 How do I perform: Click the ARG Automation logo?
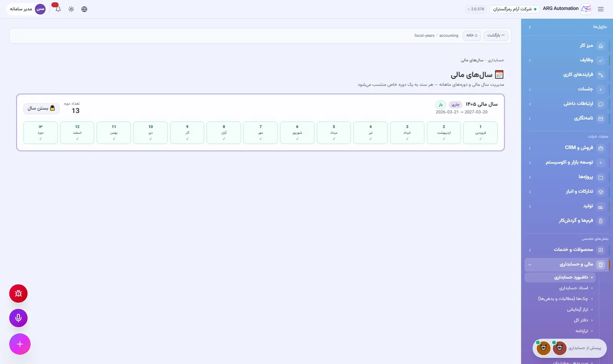tap(586, 9)
